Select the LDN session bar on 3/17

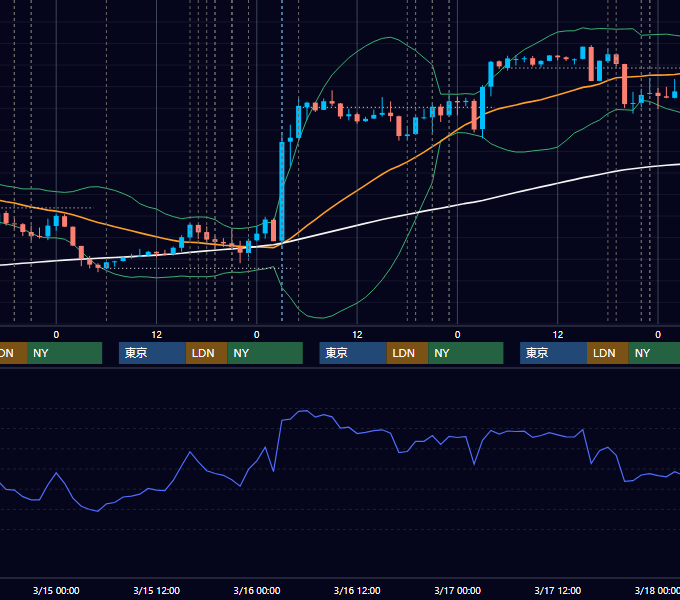[608, 353]
